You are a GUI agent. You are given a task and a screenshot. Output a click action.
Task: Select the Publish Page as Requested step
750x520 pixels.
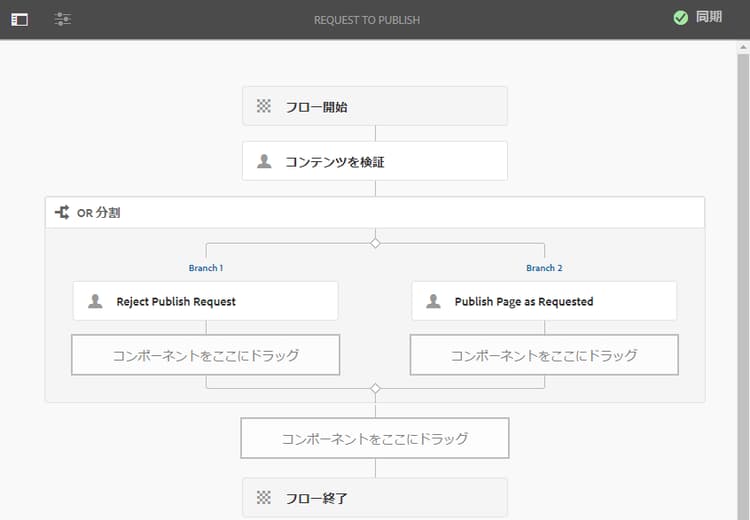pyautogui.click(x=544, y=301)
